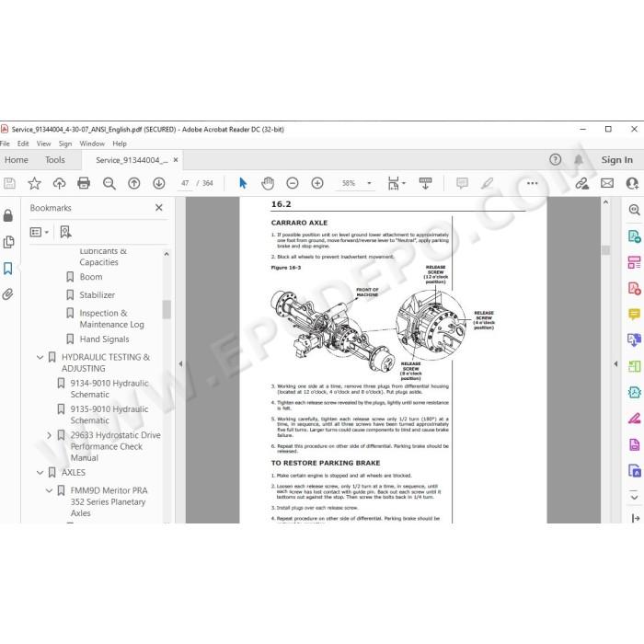Activate the hand pan tool
The height and width of the screenshot is (644, 644).
tap(268, 183)
